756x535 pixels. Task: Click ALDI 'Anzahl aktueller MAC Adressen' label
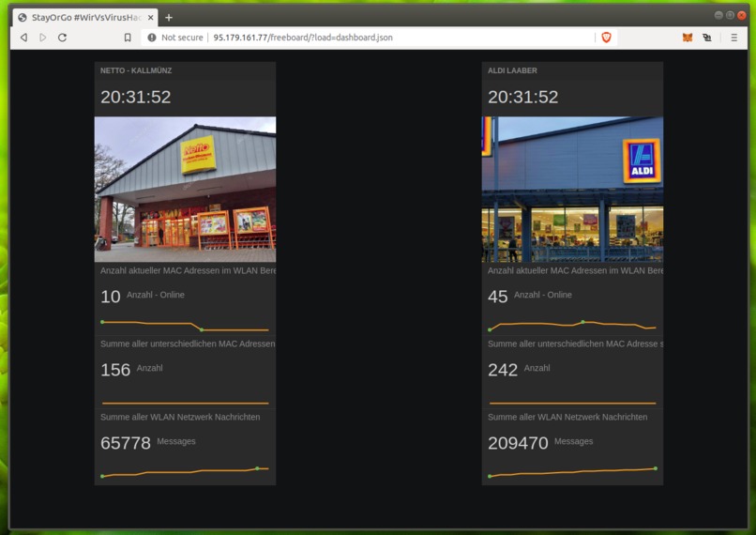click(575, 270)
